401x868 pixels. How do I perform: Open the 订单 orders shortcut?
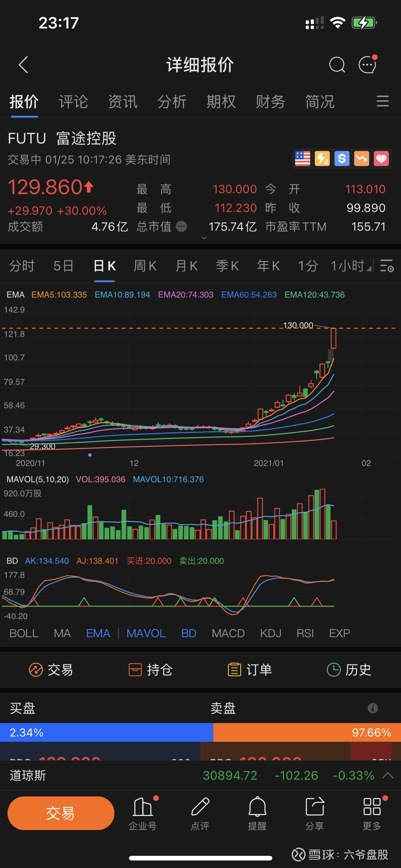point(250,670)
